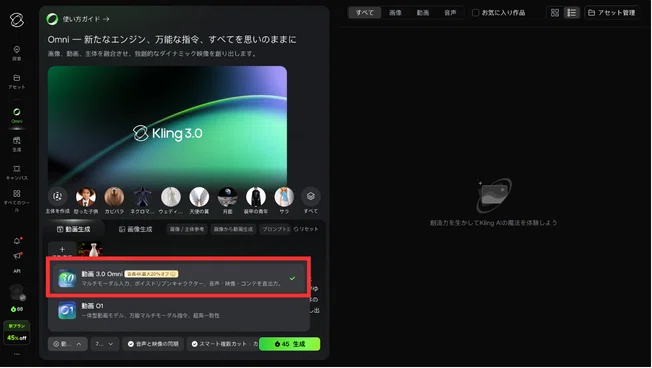Screen dimensions: 652x368
Task: Open the notifications bell icon
Action: tap(17, 241)
